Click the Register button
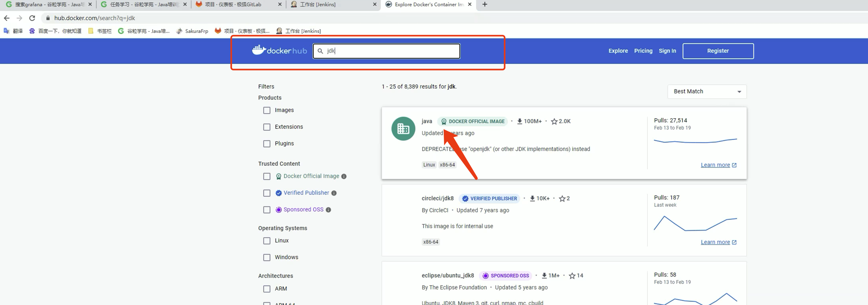 (x=718, y=51)
